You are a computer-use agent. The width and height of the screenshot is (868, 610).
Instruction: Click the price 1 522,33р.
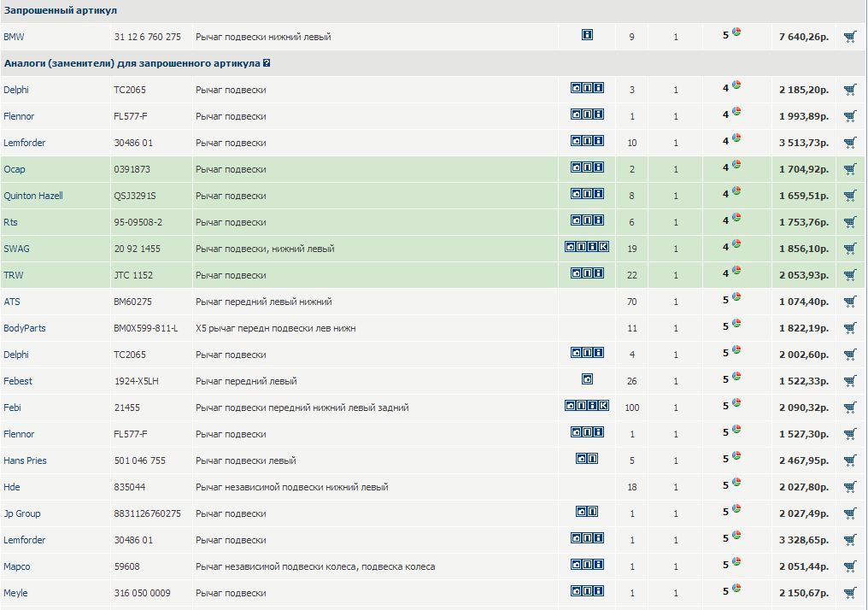(804, 381)
